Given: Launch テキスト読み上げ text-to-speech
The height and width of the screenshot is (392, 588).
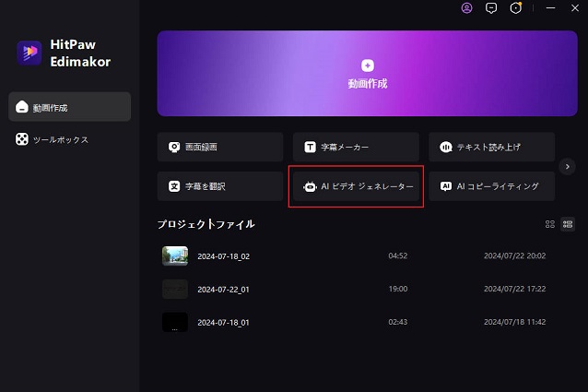Looking at the screenshot, I should (491, 147).
